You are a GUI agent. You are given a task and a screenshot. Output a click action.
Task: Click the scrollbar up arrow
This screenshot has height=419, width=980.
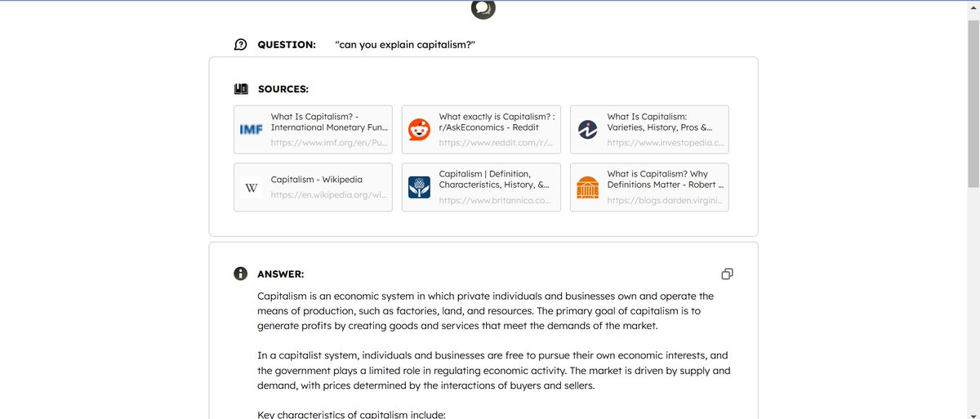pos(973,7)
